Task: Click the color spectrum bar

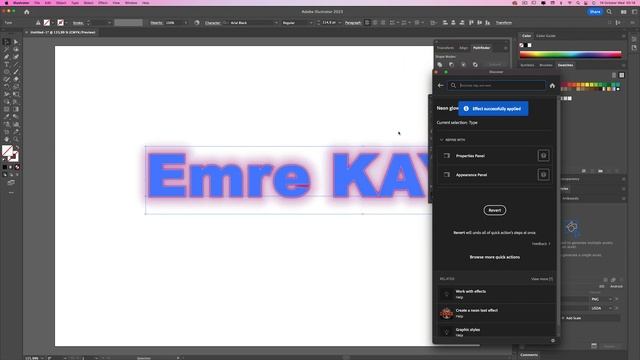Action: [x=570, y=54]
